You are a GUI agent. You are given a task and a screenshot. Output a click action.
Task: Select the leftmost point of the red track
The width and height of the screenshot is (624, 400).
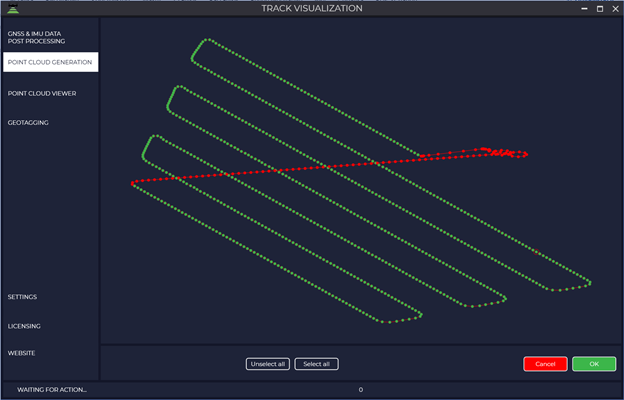(133, 183)
